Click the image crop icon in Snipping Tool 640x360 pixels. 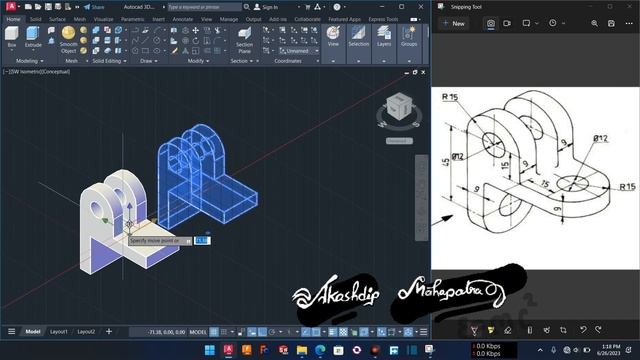(563, 330)
